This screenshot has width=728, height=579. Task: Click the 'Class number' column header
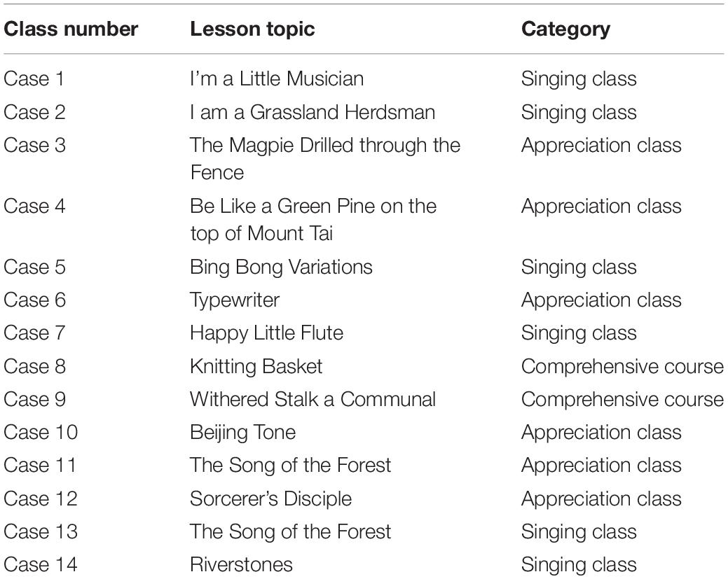[71, 29]
